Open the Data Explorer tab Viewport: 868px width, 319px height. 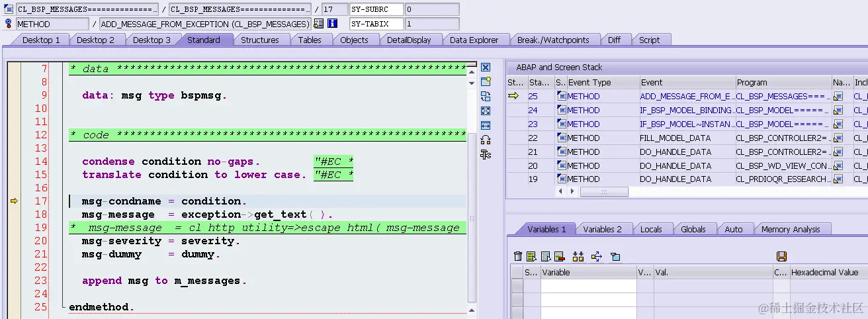pyautogui.click(x=474, y=40)
